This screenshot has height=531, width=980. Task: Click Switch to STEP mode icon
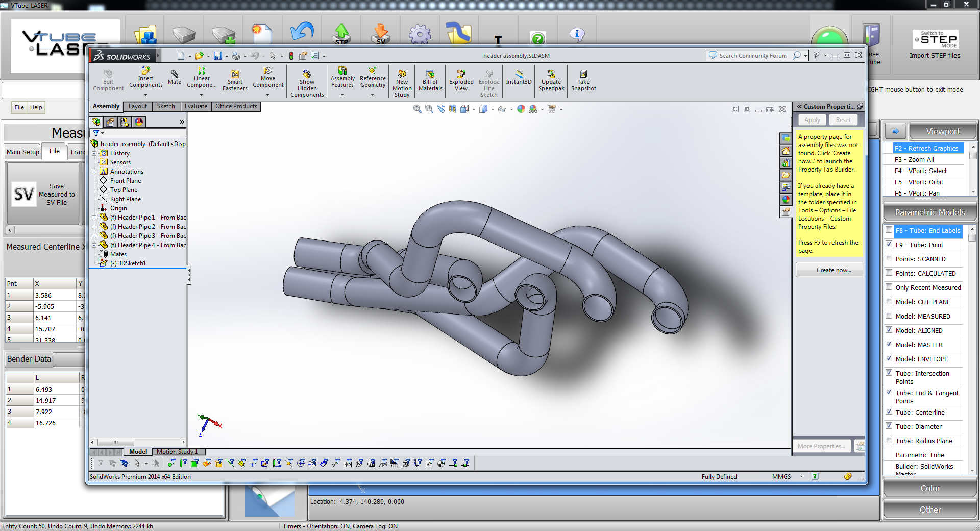coord(935,40)
